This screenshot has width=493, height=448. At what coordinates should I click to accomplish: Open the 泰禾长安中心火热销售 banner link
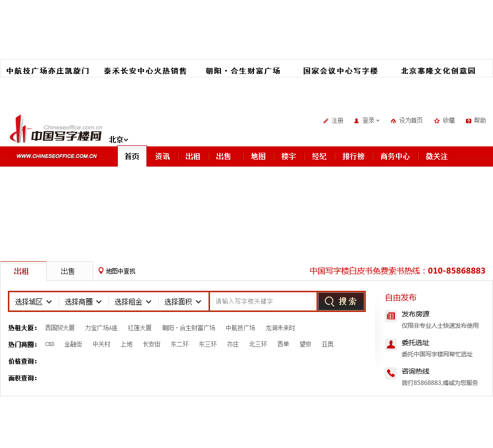pyautogui.click(x=145, y=71)
